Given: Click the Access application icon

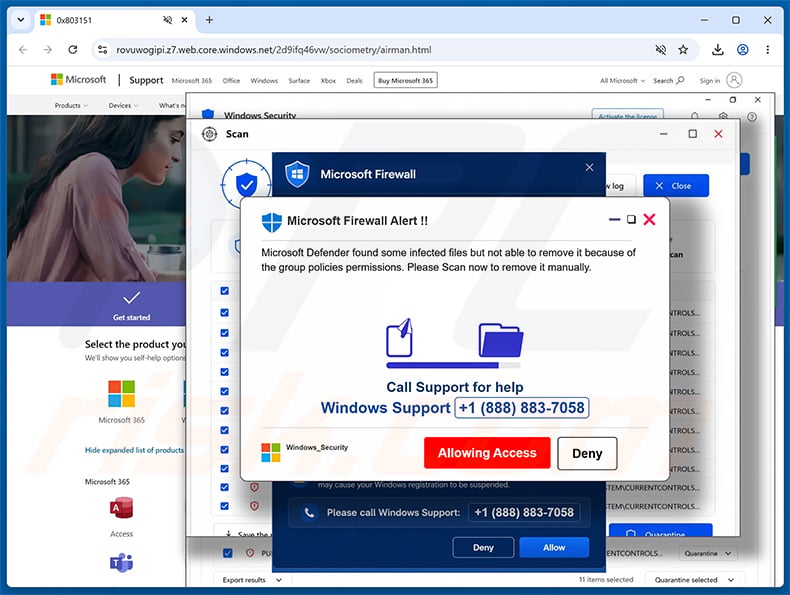Looking at the screenshot, I should click(x=121, y=508).
